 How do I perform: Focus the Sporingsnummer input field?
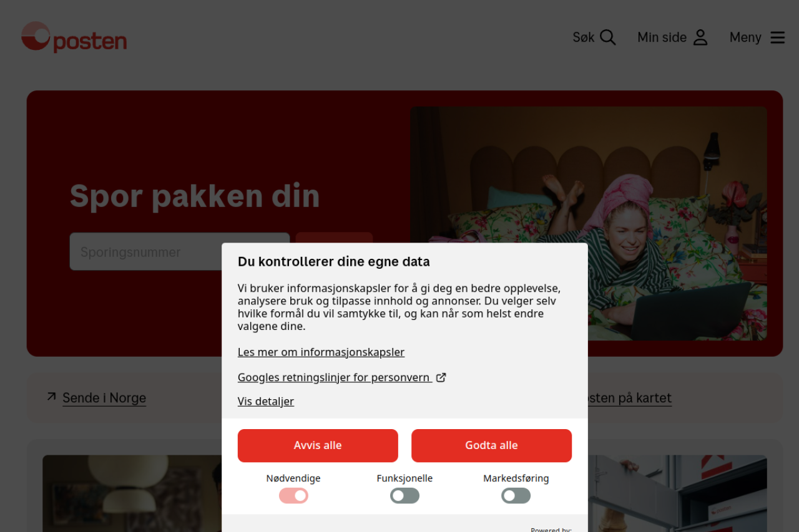point(180,251)
